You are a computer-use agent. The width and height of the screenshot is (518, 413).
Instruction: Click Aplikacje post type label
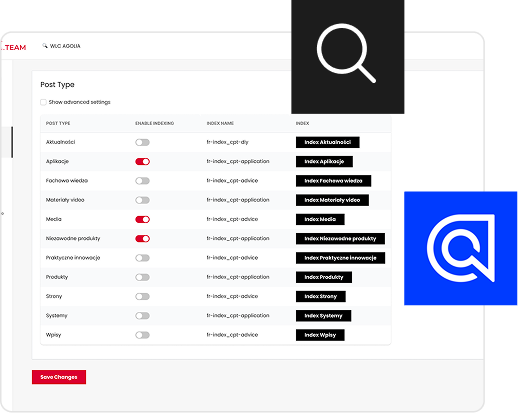[x=57, y=162]
